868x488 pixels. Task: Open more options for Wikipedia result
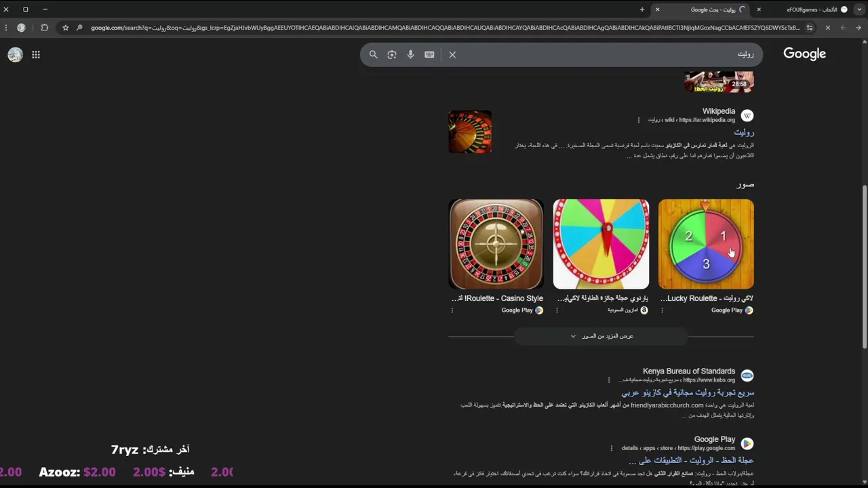(638, 120)
